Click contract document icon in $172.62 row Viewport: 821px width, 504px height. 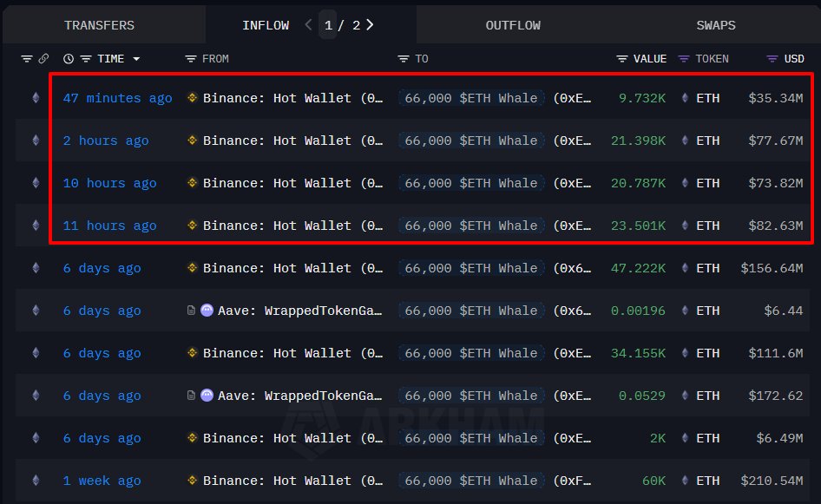coord(191,396)
